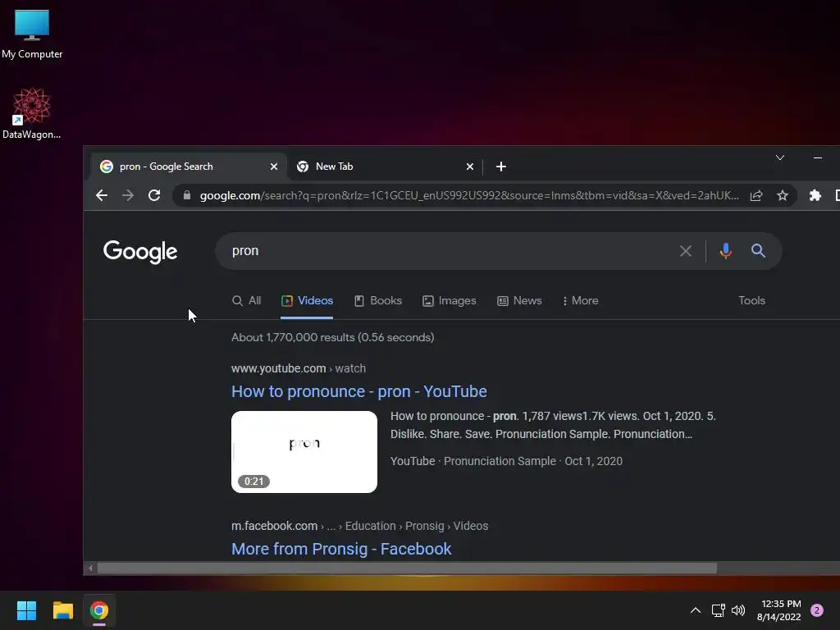Submit search with the magnifier icon
This screenshot has width=840, height=630.
point(758,251)
